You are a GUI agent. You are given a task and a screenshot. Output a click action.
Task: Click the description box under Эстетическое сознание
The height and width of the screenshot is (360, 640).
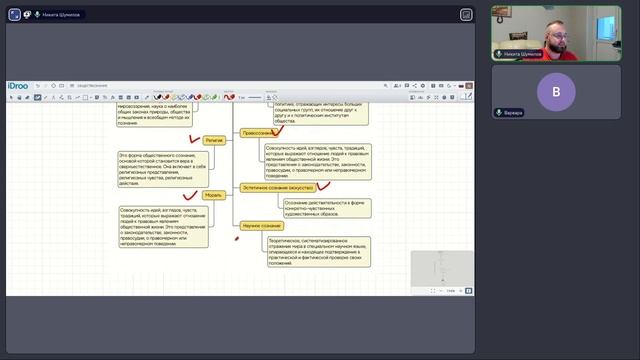coord(327,208)
